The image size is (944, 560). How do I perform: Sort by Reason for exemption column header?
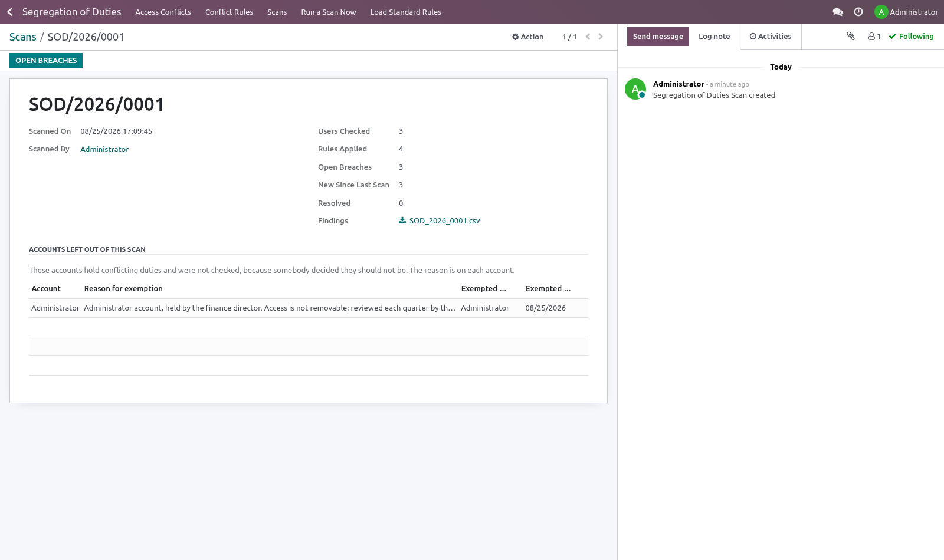click(x=123, y=288)
